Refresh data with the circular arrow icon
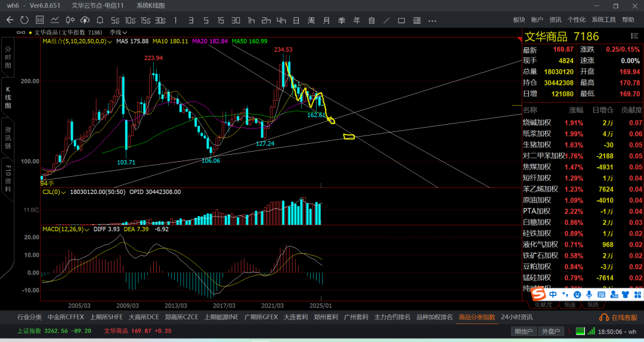 click(24, 20)
